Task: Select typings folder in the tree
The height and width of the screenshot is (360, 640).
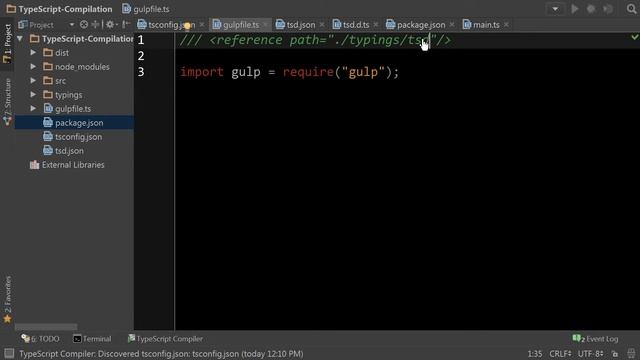Action: [x=69, y=95]
